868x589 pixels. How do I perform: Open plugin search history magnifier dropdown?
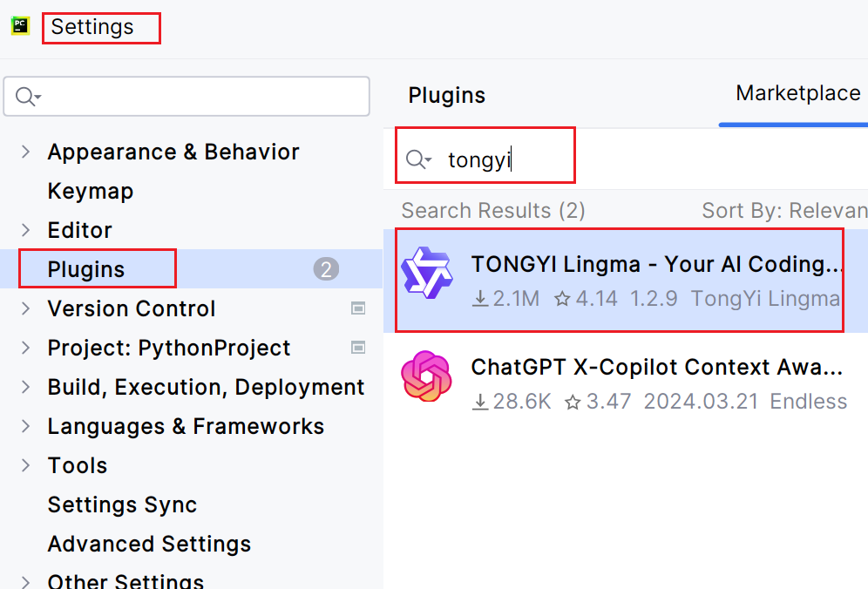[x=418, y=159]
